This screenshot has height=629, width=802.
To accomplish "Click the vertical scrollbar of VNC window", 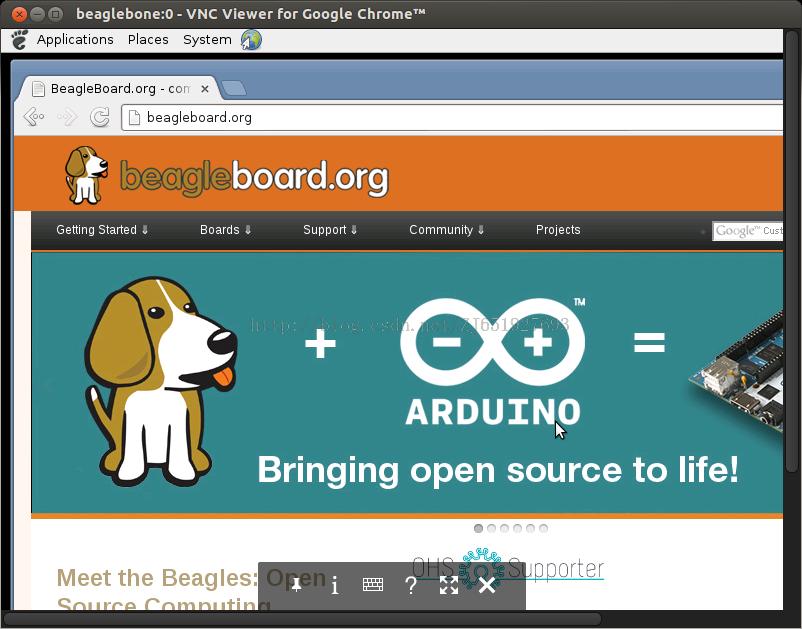I will 792,251.
